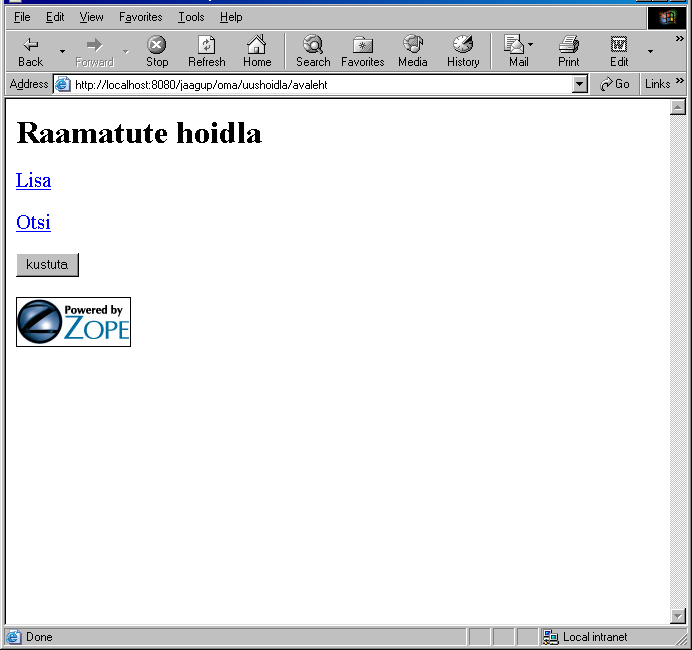Stop loading with the Stop icon
The height and width of the screenshot is (650, 692).
tap(157, 51)
